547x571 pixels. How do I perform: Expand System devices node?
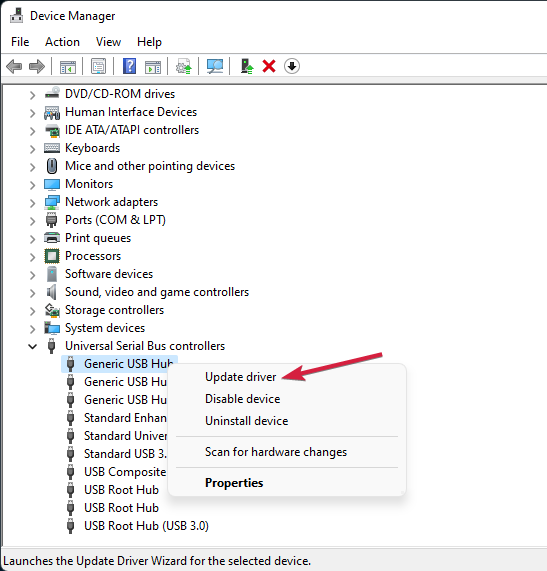point(32,329)
